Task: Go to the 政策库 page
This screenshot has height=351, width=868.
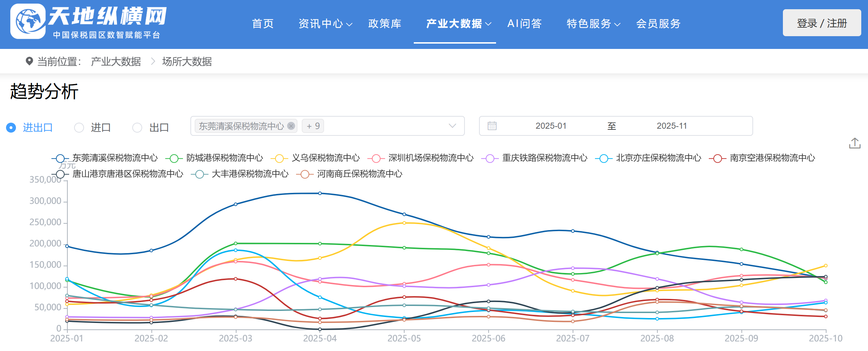Action: (x=385, y=24)
